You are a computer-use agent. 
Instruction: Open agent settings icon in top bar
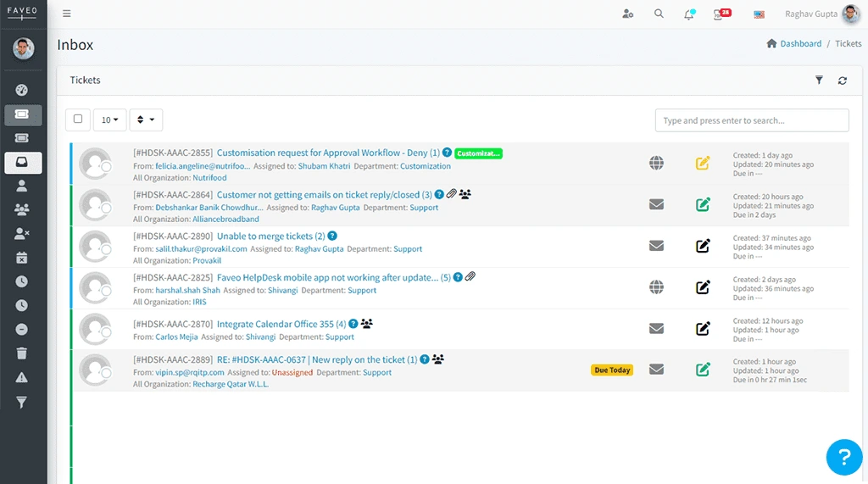tap(628, 14)
